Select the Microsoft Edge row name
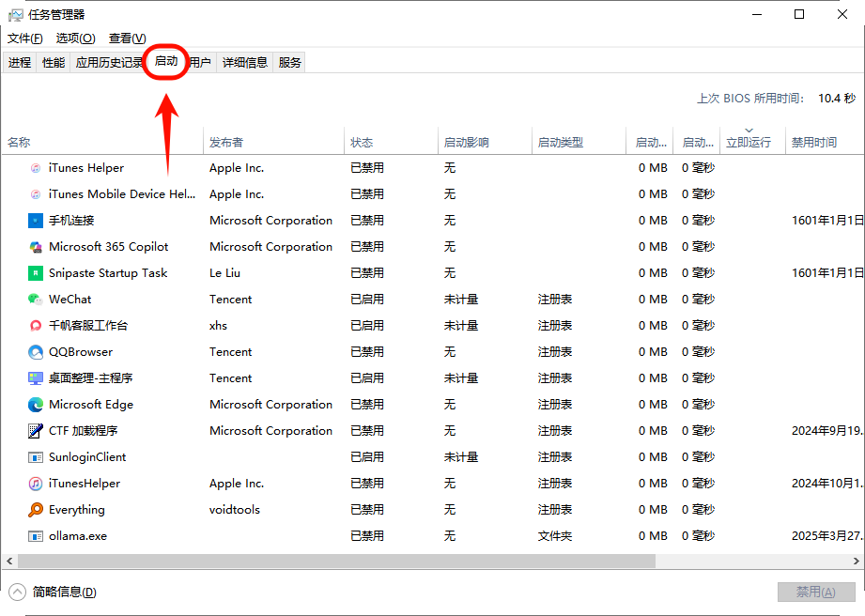This screenshot has width=865, height=616. click(x=91, y=404)
